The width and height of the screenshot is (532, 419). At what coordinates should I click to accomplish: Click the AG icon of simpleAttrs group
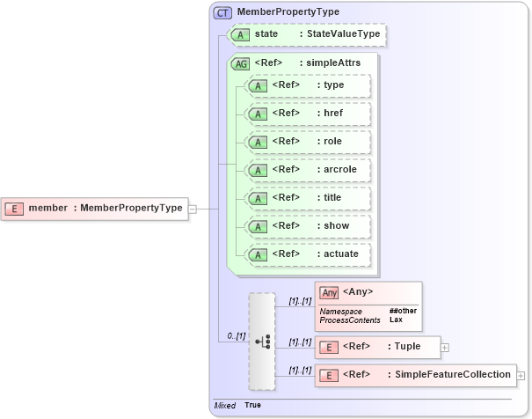click(x=240, y=64)
